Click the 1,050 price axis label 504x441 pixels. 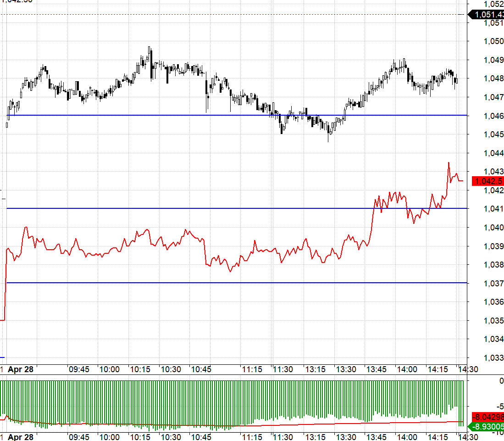[494, 41]
